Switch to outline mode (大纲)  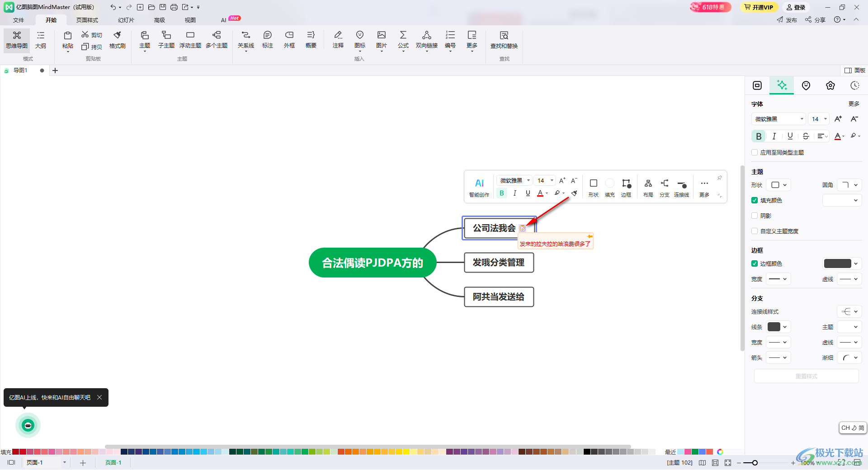[x=41, y=40]
